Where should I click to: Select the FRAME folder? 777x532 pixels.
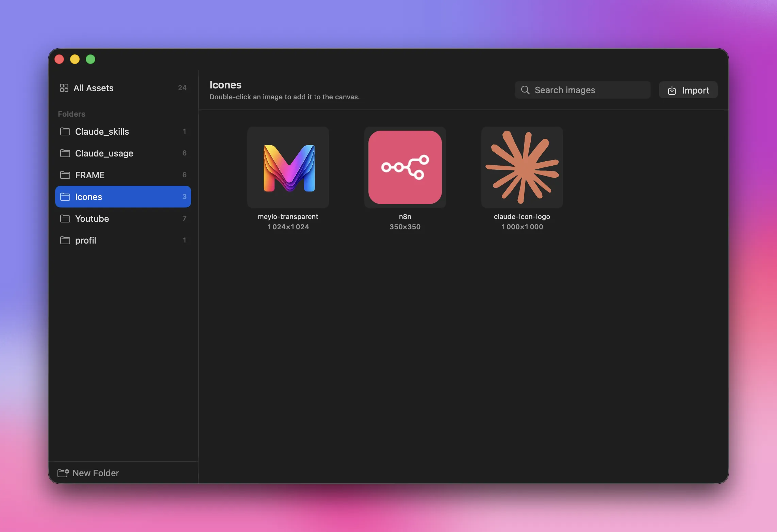click(x=123, y=175)
